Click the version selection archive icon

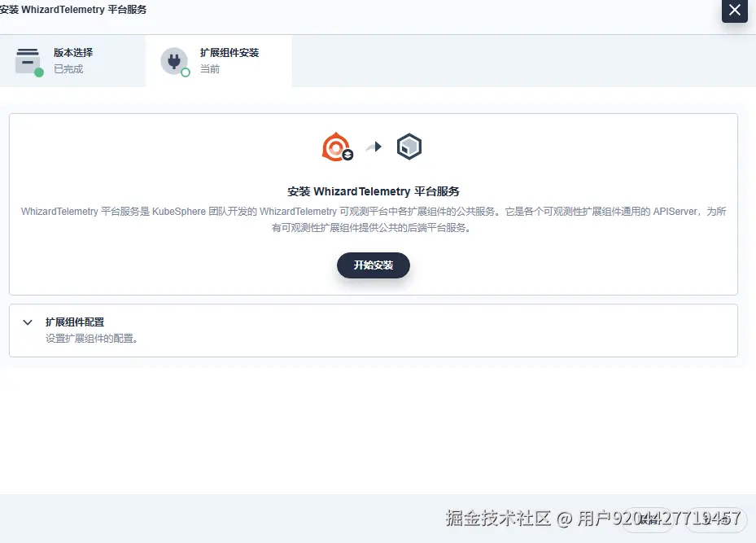(x=28, y=61)
